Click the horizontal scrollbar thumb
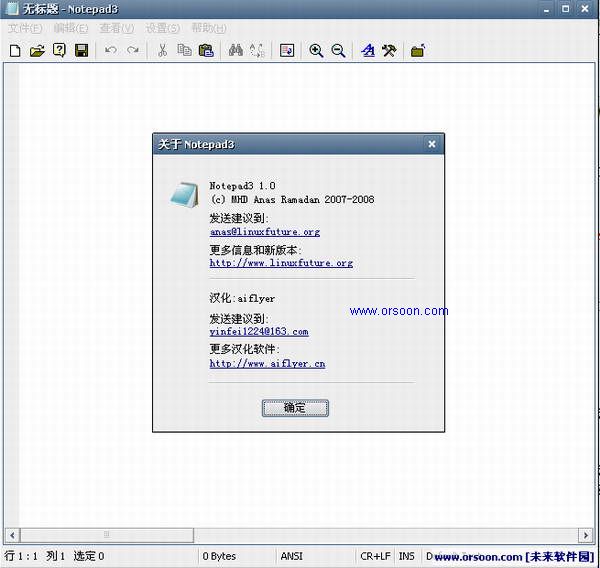Image resolution: width=600 pixels, height=568 pixels. tap(107, 535)
